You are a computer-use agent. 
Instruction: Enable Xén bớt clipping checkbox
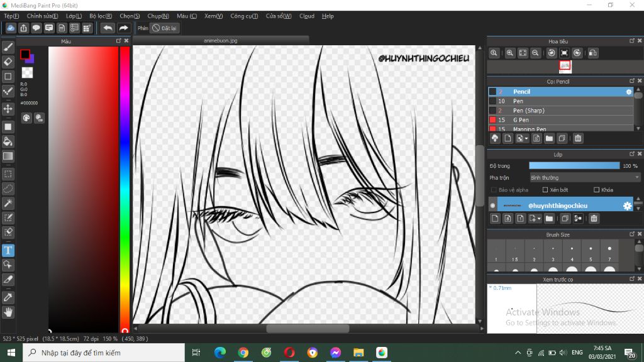coord(545,190)
